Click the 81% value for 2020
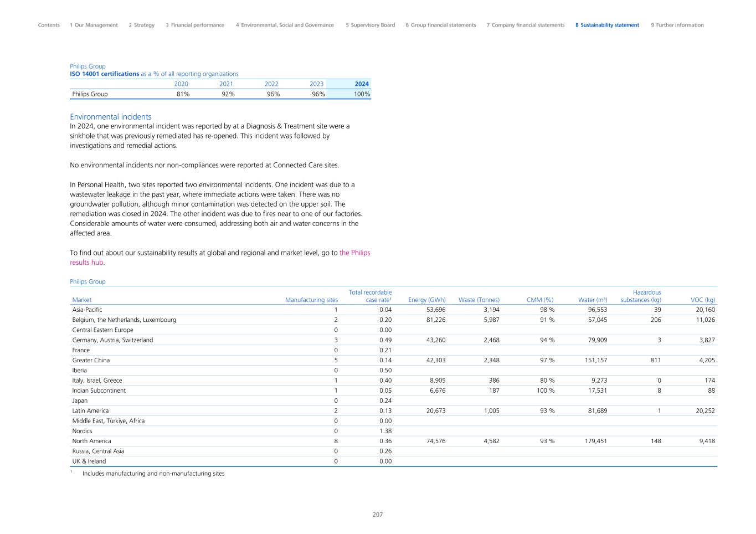 183,94
